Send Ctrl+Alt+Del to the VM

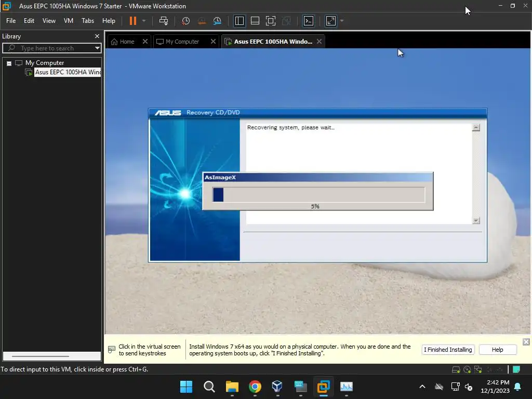pos(164,21)
